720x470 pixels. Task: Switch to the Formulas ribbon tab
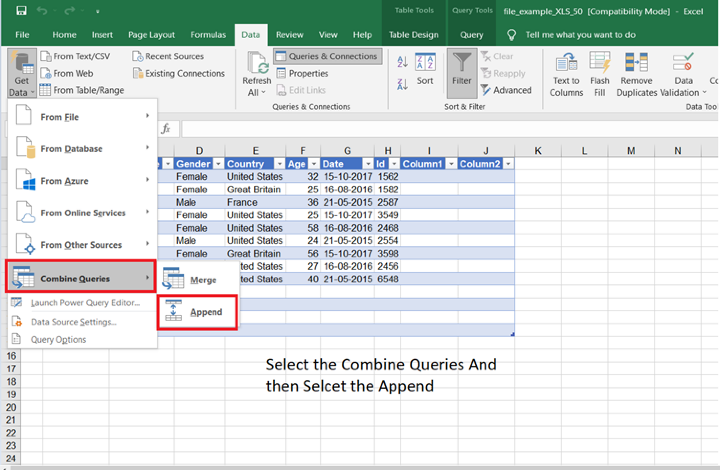click(210, 34)
